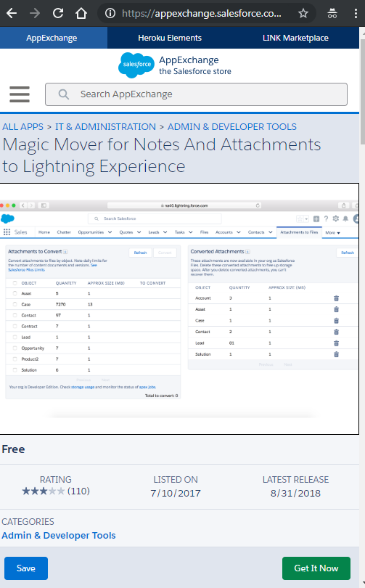
Task: Click the Salesforce help question mark icon
Action: pyautogui.click(x=326, y=219)
